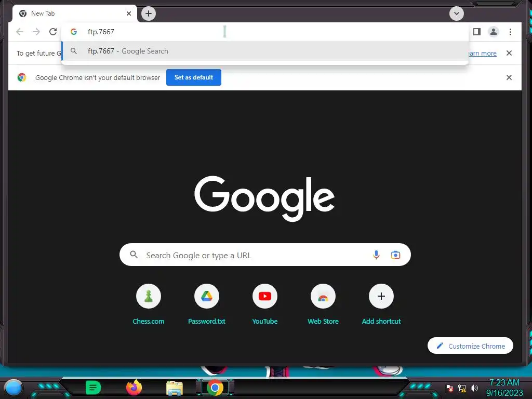Dismiss the future updates notification bar
The width and height of the screenshot is (532, 399).
509,53
